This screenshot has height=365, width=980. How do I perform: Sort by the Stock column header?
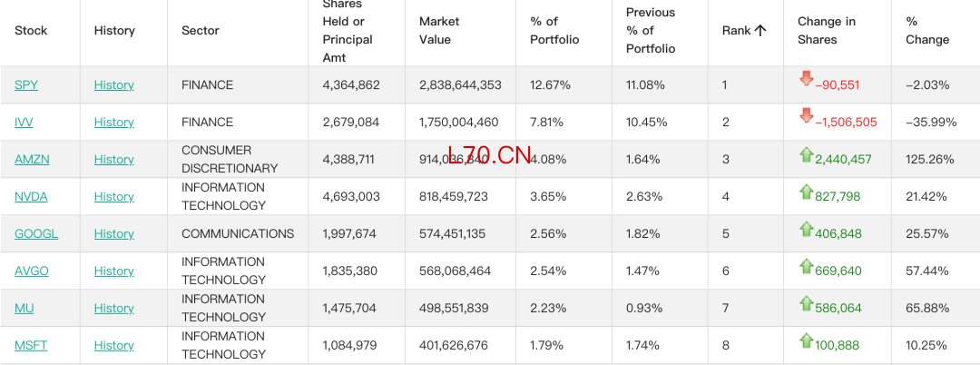[x=31, y=31]
